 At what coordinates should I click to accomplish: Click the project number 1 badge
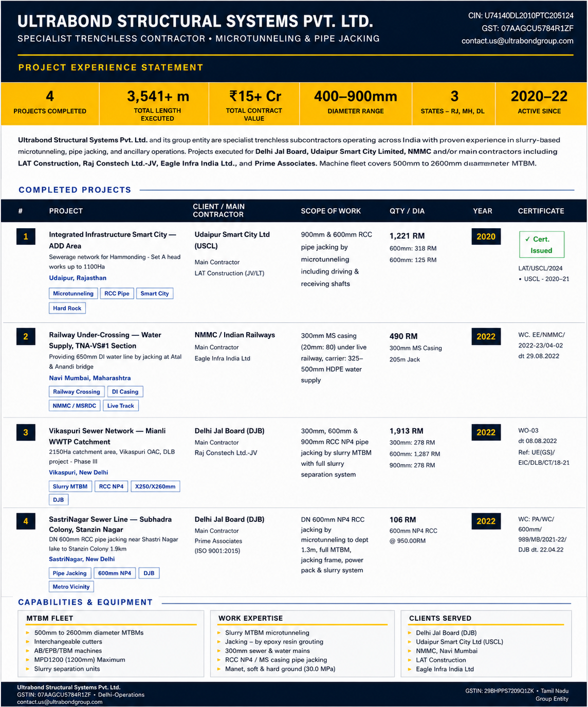[26, 237]
